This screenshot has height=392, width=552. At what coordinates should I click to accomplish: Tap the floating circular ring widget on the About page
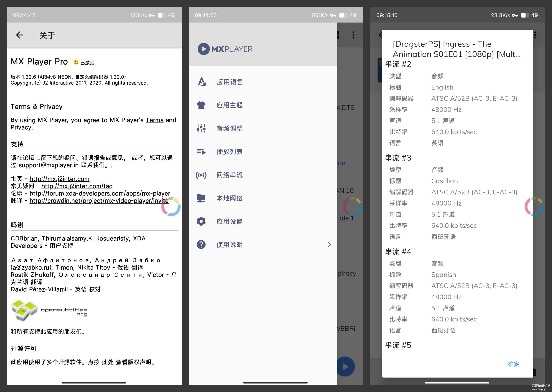tap(171, 207)
